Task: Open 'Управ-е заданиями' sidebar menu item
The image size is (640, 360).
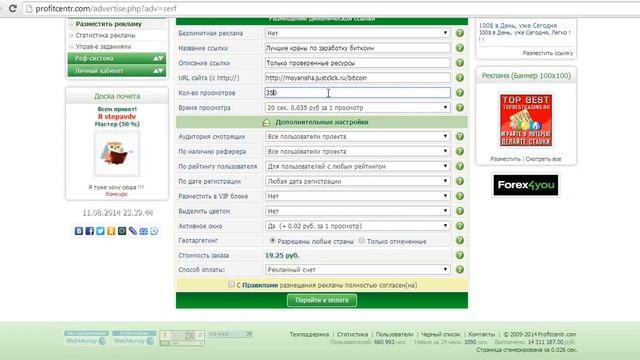Action: tap(103, 47)
